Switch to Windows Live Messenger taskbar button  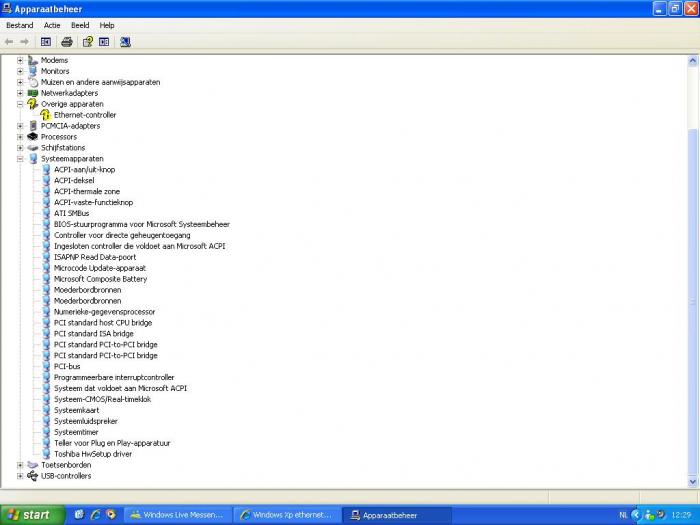pos(178,515)
